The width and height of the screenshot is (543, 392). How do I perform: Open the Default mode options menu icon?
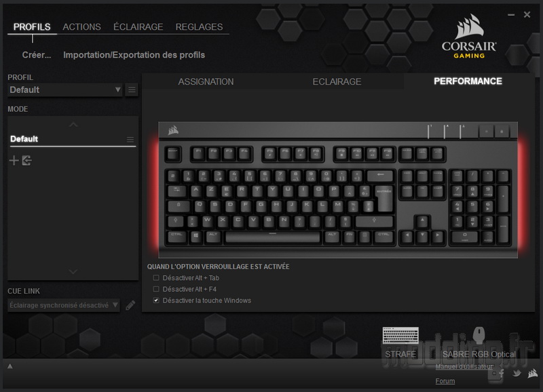[130, 140]
